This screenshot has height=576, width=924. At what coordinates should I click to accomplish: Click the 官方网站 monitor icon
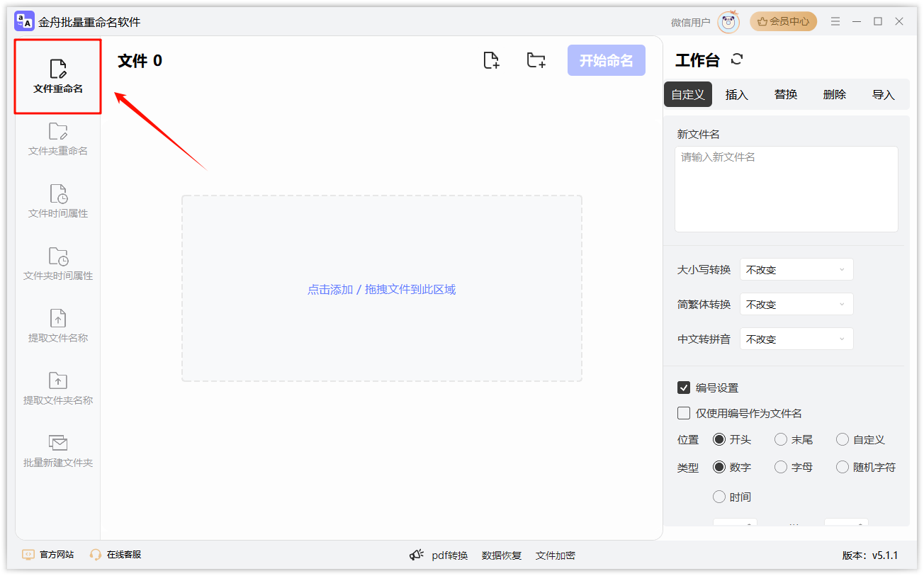pos(28,555)
